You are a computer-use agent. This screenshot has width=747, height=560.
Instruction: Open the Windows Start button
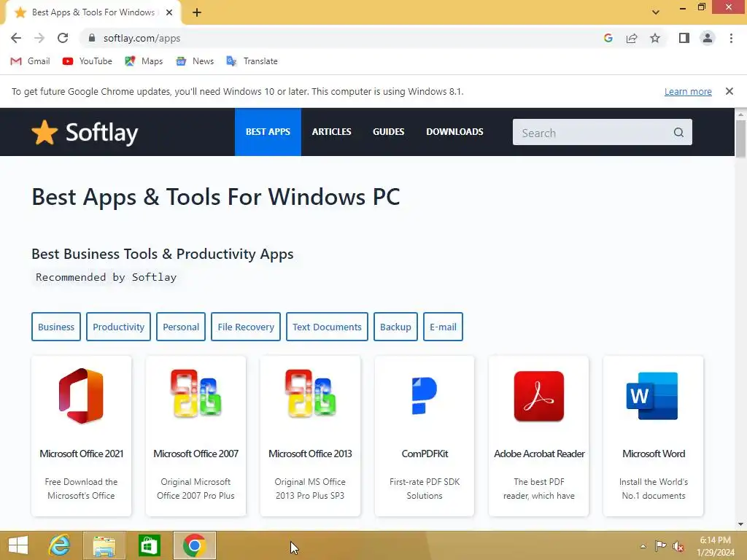(18, 545)
